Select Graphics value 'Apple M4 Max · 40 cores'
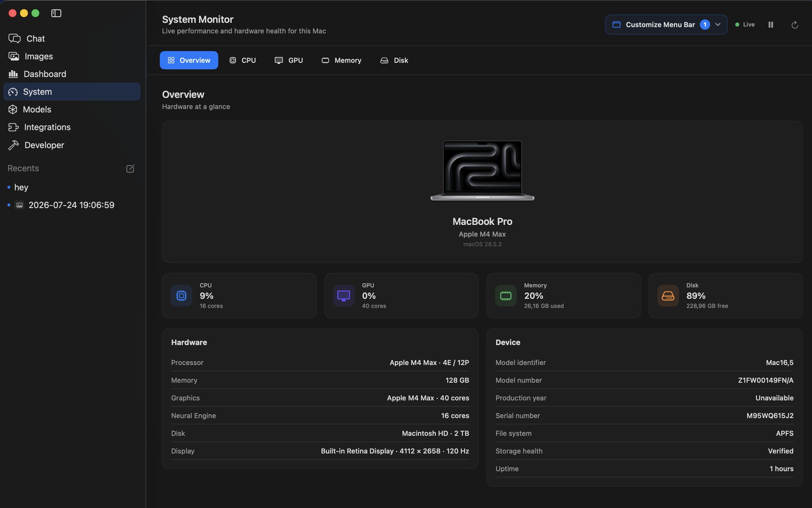The height and width of the screenshot is (508, 812). [428, 398]
